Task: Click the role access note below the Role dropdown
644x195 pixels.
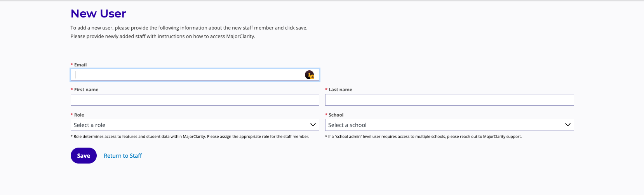Action: point(190,137)
